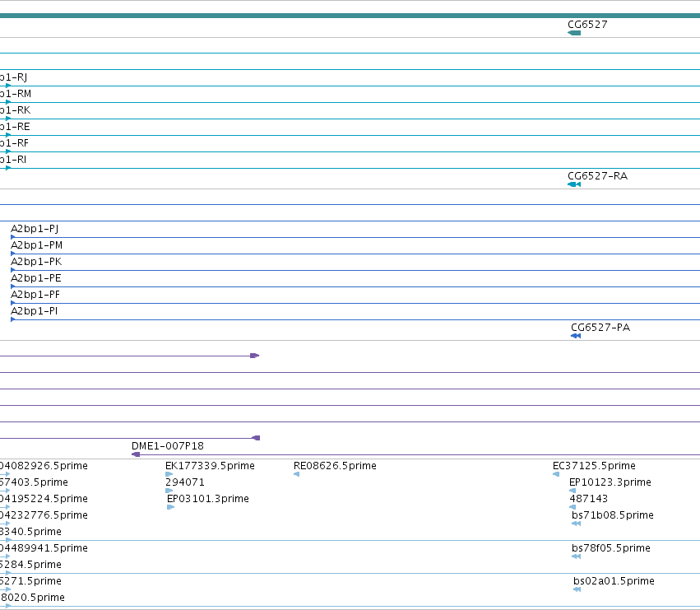Click the RE08626.5prime arrow glyph
The width and height of the screenshot is (700, 610).
tap(296, 474)
